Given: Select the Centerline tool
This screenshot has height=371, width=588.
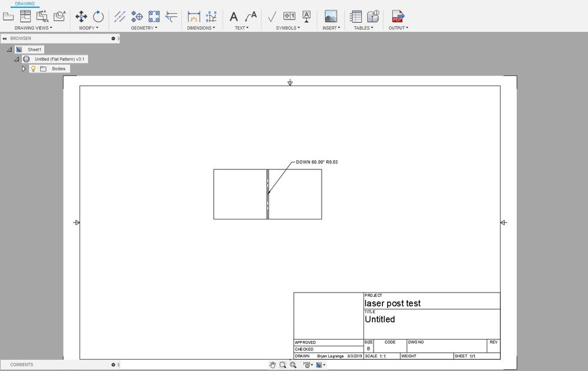Looking at the screenshot, I should [x=120, y=16].
